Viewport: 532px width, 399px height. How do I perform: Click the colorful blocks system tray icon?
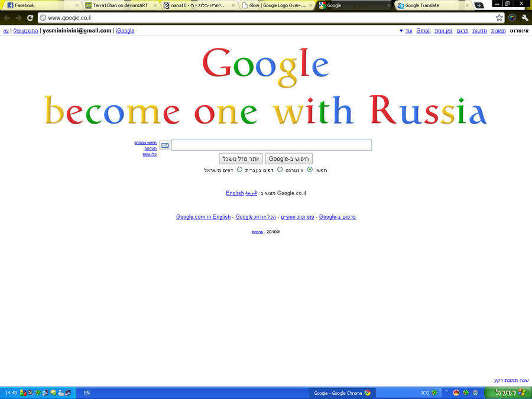pyautogui.click(x=23, y=393)
